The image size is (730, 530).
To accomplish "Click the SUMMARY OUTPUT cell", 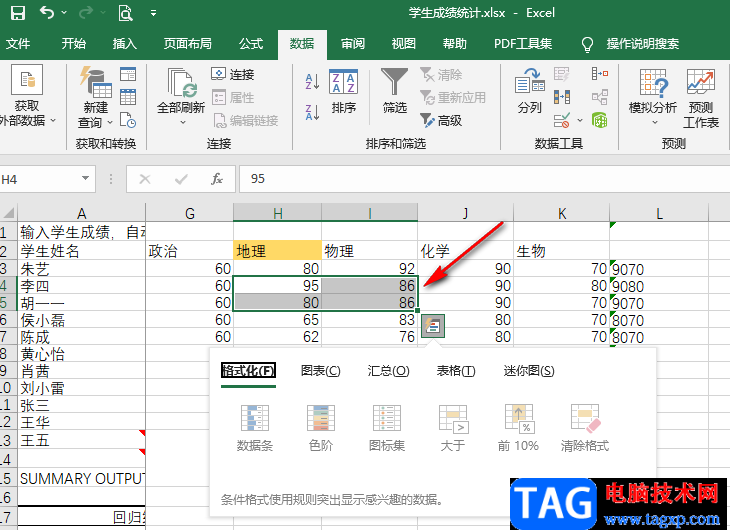I will point(81,478).
